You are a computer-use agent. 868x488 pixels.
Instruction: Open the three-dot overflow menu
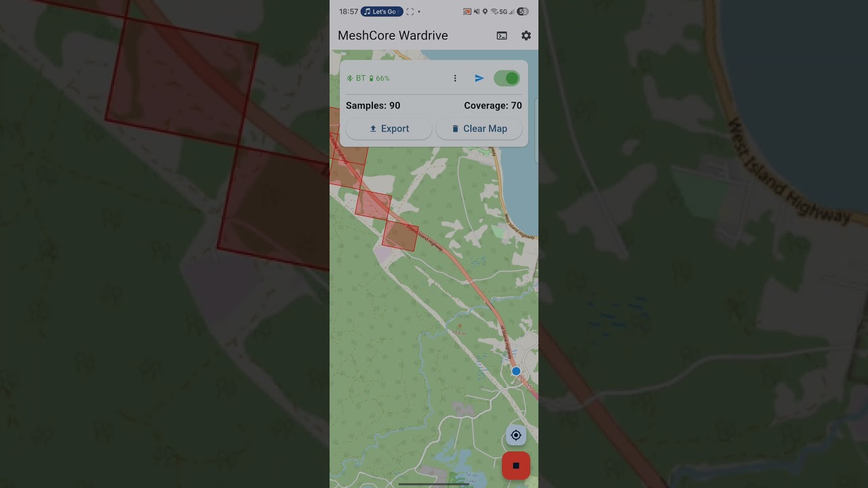click(x=455, y=79)
